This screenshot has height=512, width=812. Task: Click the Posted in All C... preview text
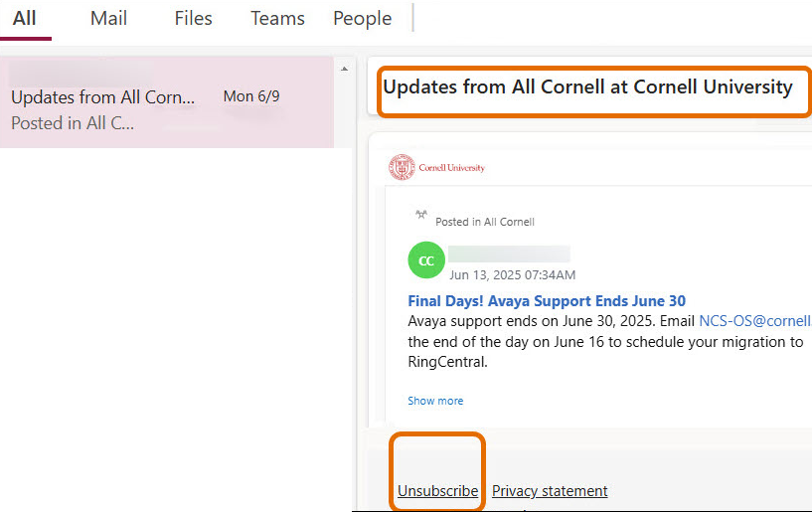click(73, 123)
